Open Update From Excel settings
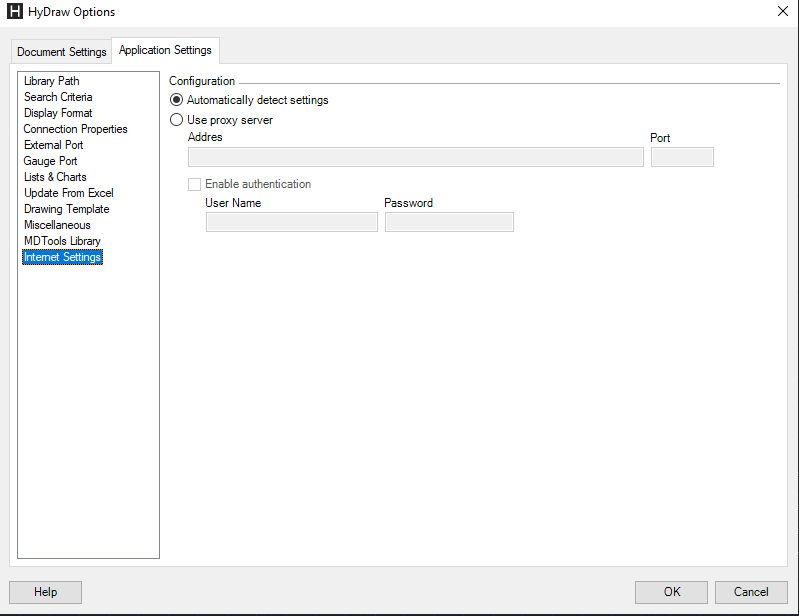The image size is (799, 616). [69, 193]
